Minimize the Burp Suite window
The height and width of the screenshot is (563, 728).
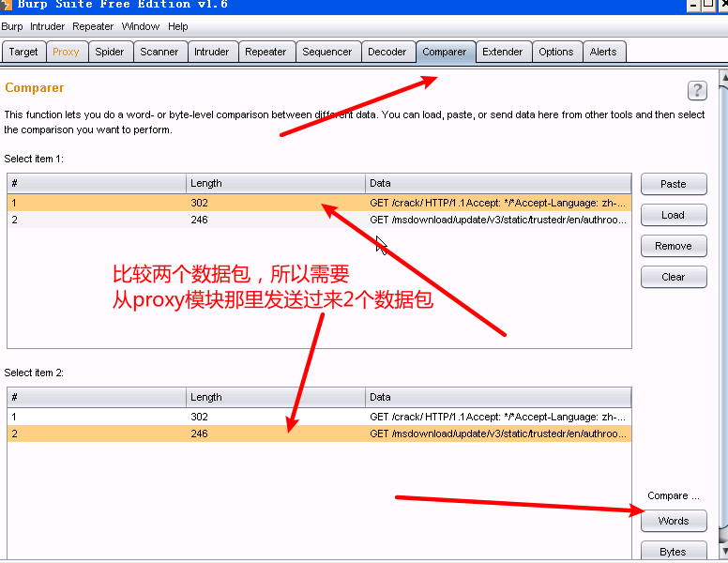[693, 5]
